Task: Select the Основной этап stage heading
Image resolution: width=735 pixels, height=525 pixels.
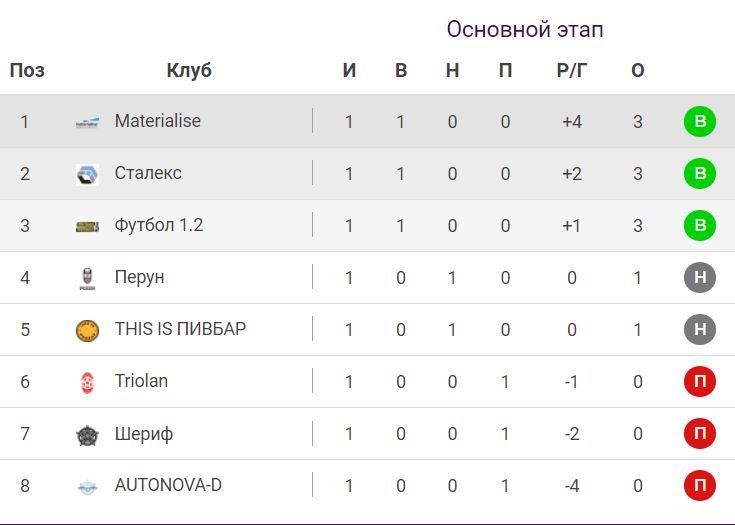Action: [525, 30]
